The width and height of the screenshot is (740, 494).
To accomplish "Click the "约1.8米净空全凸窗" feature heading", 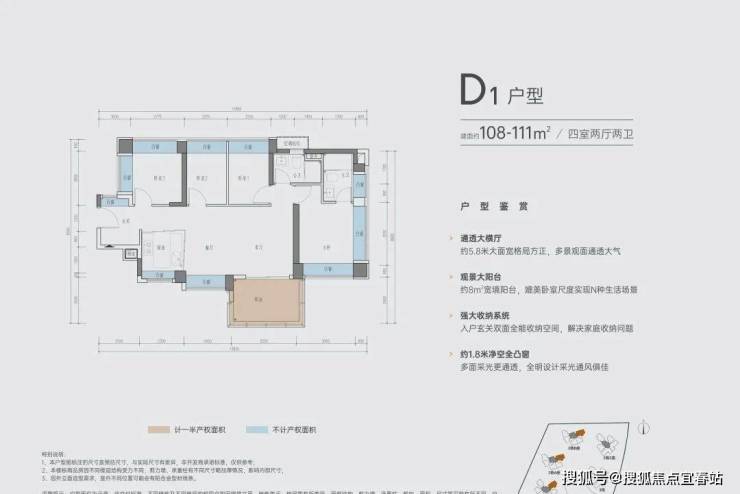I will click(x=495, y=354).
